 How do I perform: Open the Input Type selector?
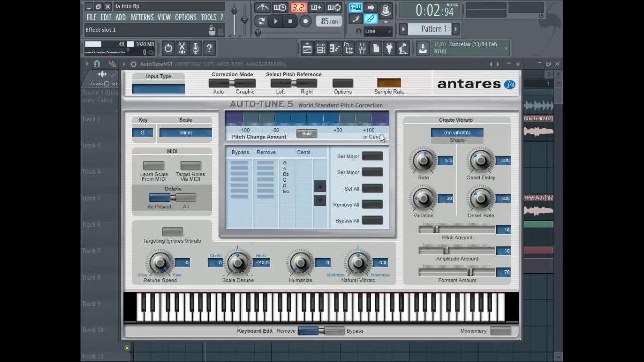click(158, 89)
